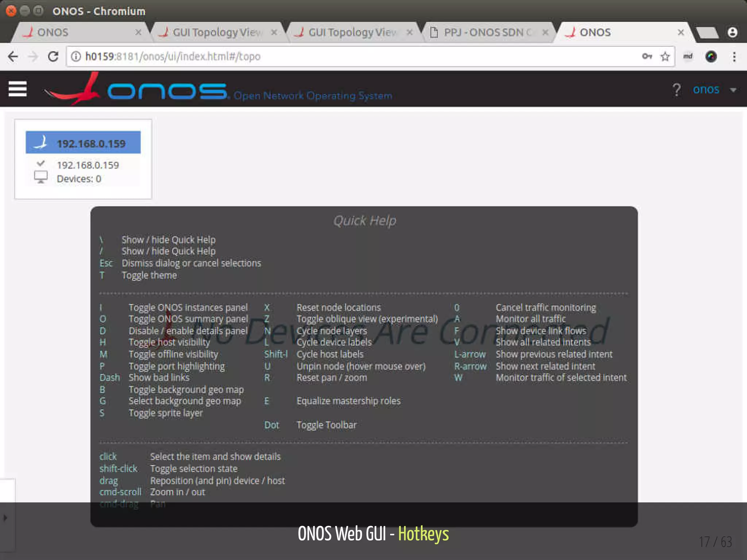
Task: Click the Hotkeys caption text
Action: [x=423, y=534]
